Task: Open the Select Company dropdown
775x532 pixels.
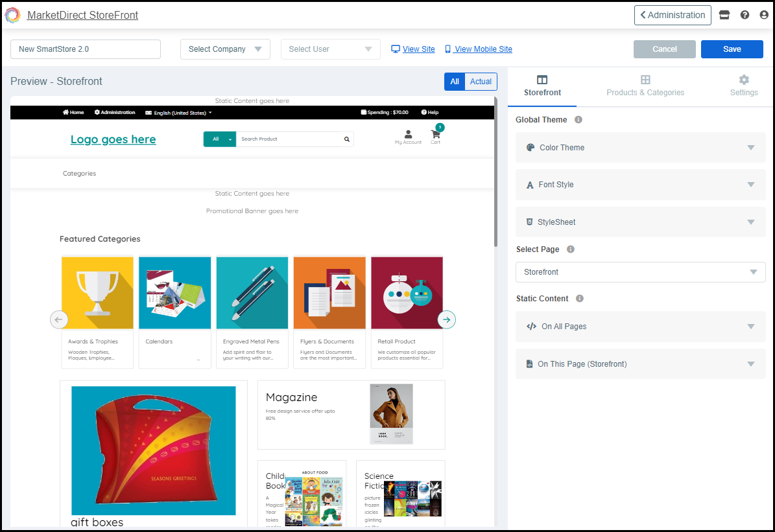Action: pyautogui.click(x=224, y=49)
